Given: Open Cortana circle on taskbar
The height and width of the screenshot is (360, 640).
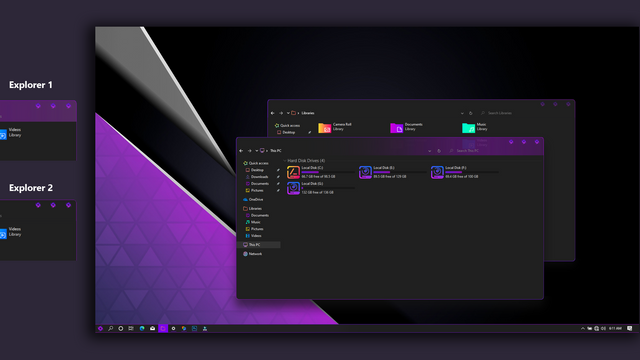Looking at the screenshot, I should pyautogui.click(x=121, y=329).
